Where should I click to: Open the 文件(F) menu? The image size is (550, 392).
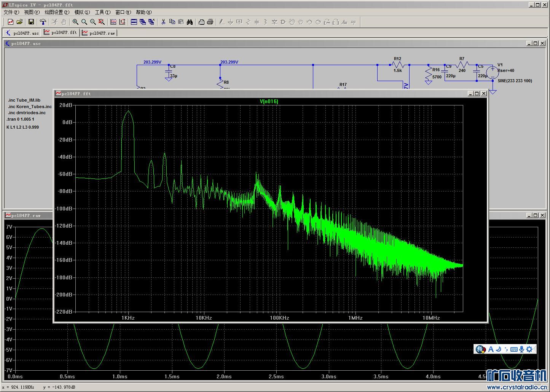coord(11,12)
